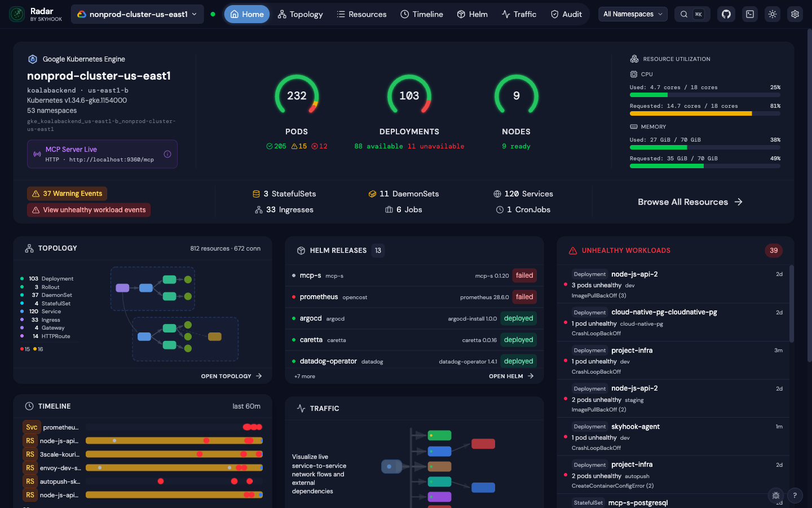Open the settings gear in the top bar
This screenshot has width=812, height=508.
795,14
